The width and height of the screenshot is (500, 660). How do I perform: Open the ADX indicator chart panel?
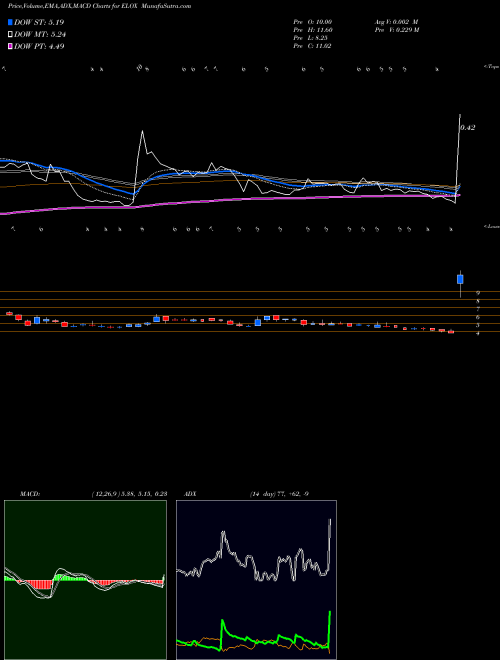[256, 580]
